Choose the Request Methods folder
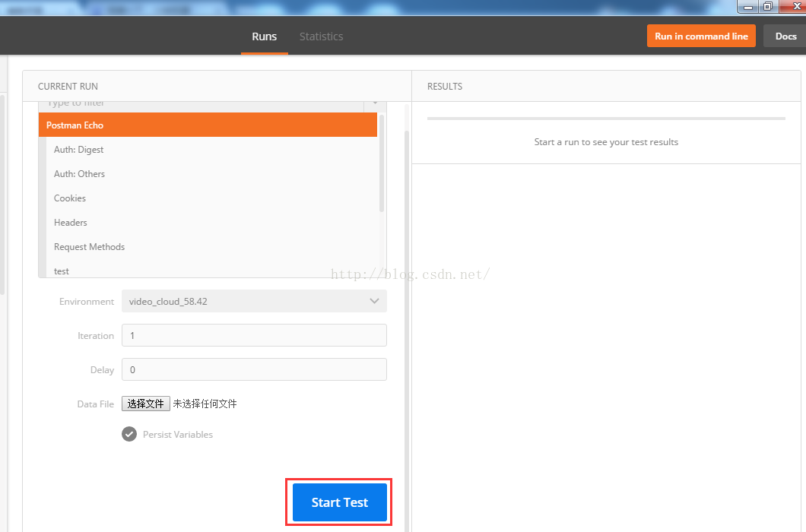806x532 pixels. [x=90, y=247]
